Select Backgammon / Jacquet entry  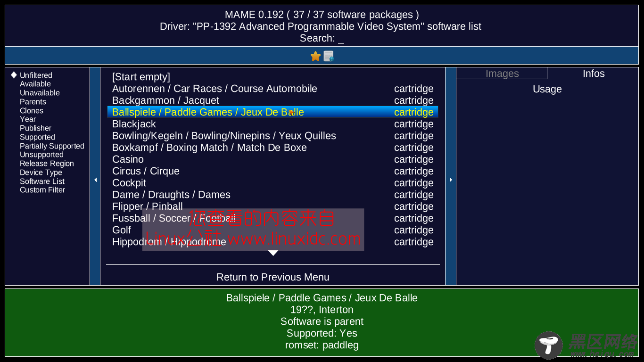click(x=273, y=100)
